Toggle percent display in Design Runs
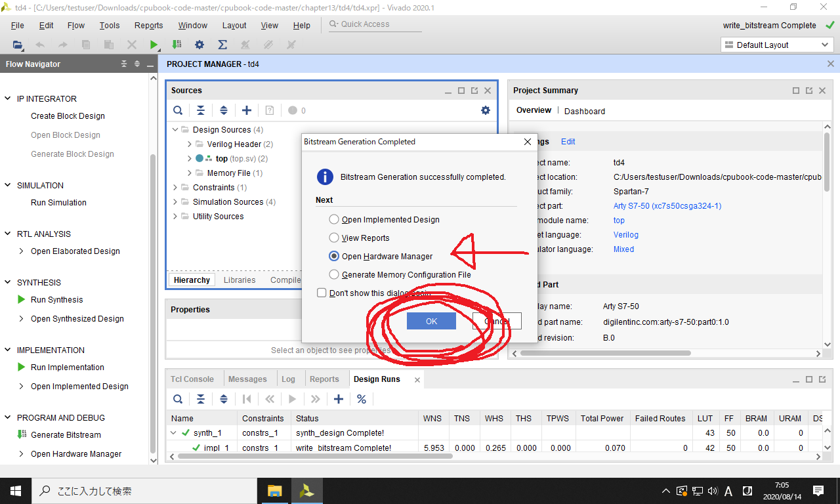The height and width of the screenshot is (504, 840). 362,399
